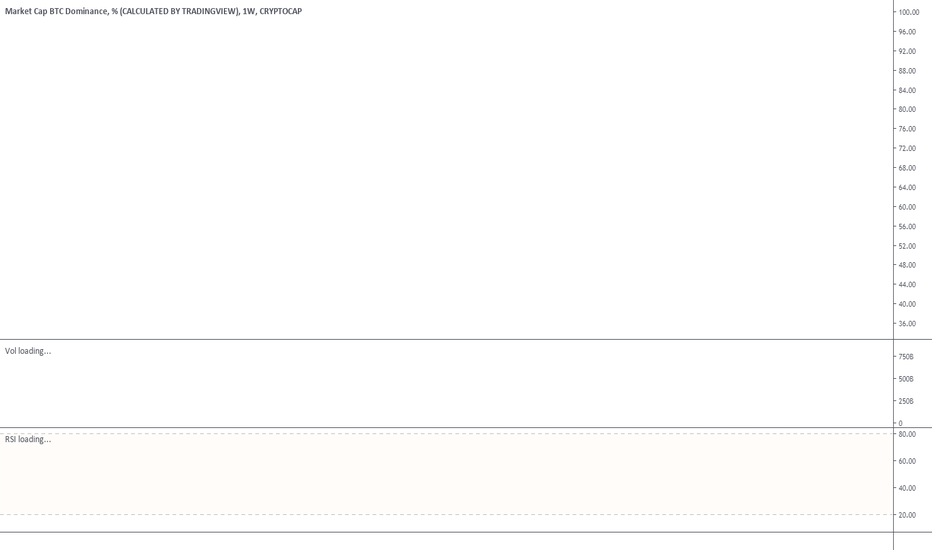Click the 750B volume scale label
The width and height of the screenshot is (932, 550).
point(906,357)
